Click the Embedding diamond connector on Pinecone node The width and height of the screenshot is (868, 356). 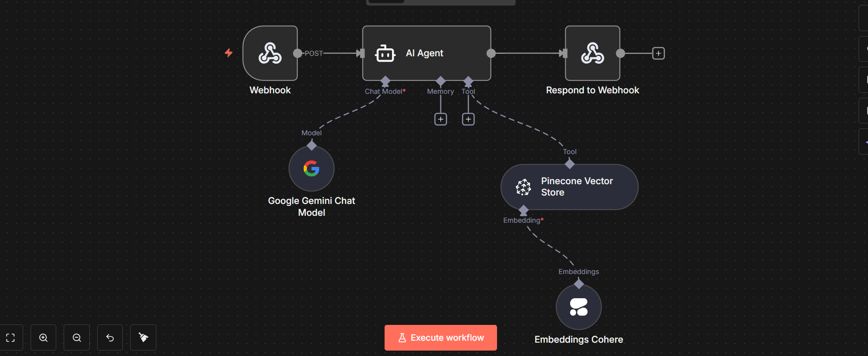523,210
